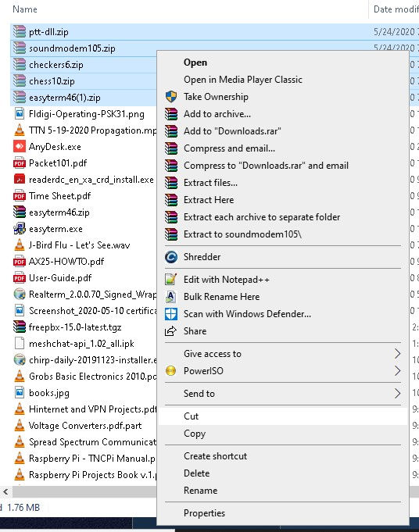Sort by the Date modified column header

[396, 9]
